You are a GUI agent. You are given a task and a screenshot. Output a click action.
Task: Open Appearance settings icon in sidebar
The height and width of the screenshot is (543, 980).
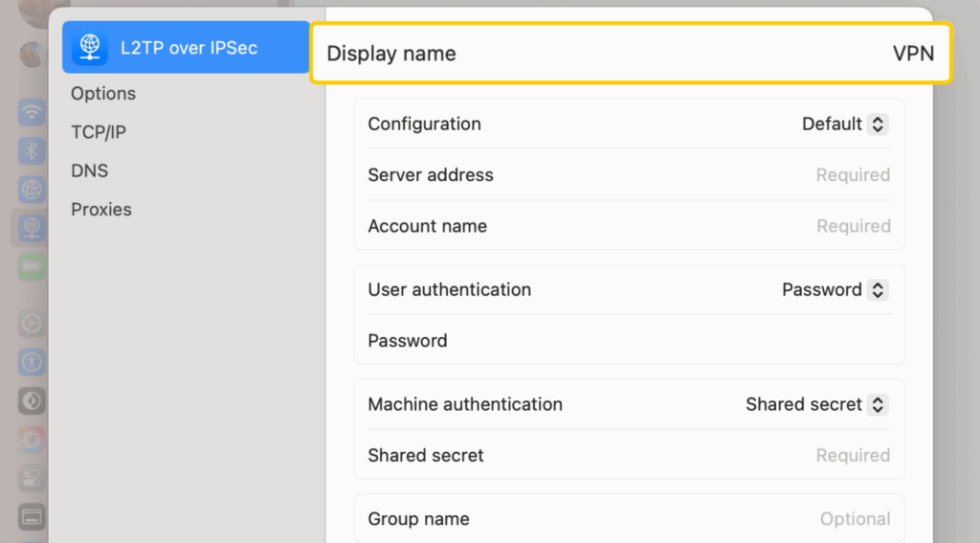click(x=33, y=400)
